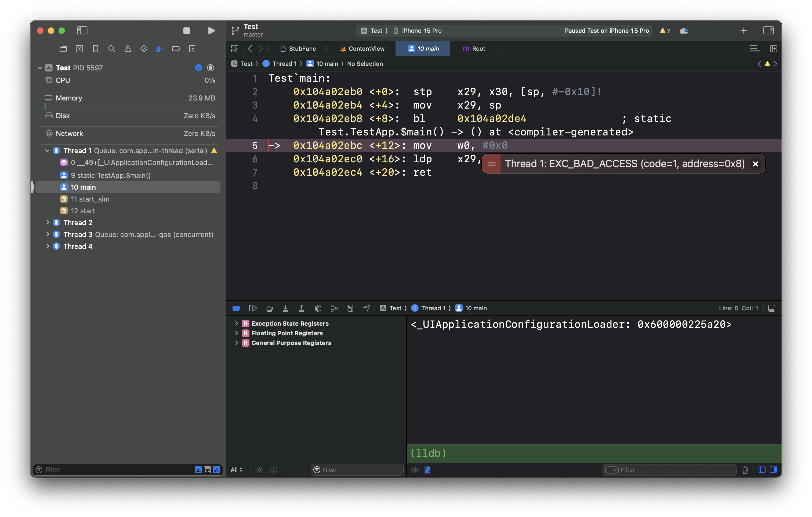Toggle middle filter button in navigator footer
Viewport: 812px width, 517px height.
coord(207,469)
